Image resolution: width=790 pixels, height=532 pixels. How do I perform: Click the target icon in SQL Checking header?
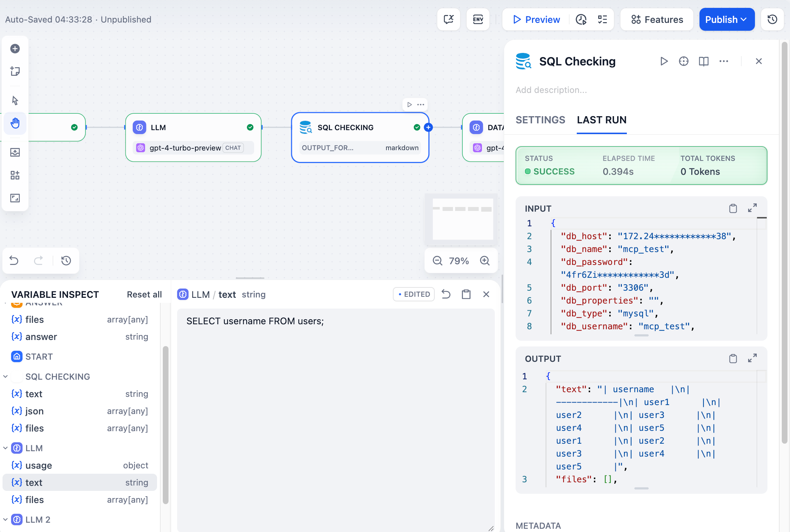click(x=684, y=61)
